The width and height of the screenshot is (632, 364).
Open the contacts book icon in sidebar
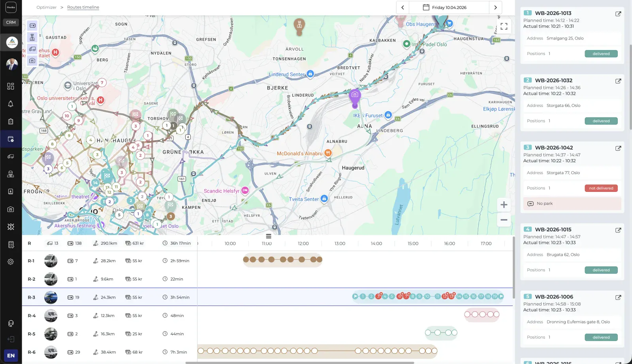(11, 191)
